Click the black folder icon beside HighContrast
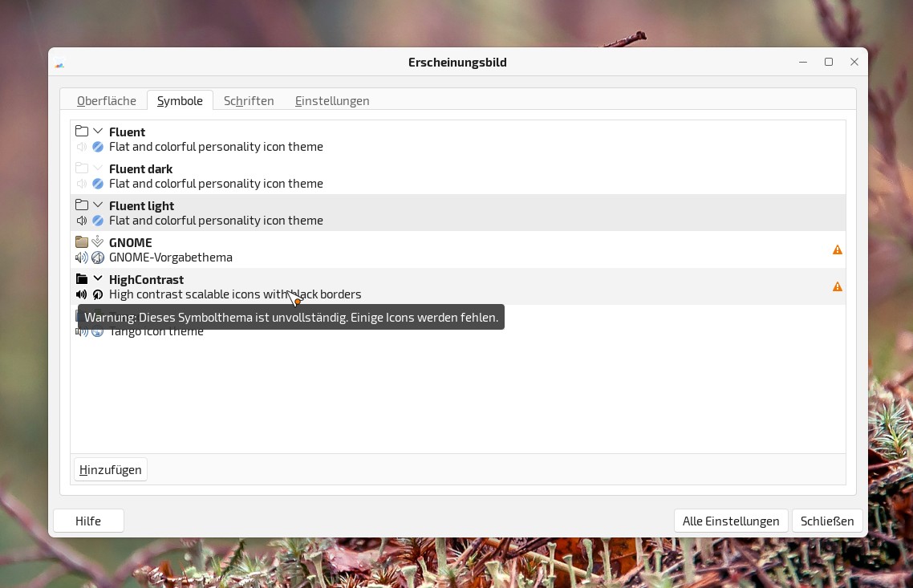 (82, 279)
